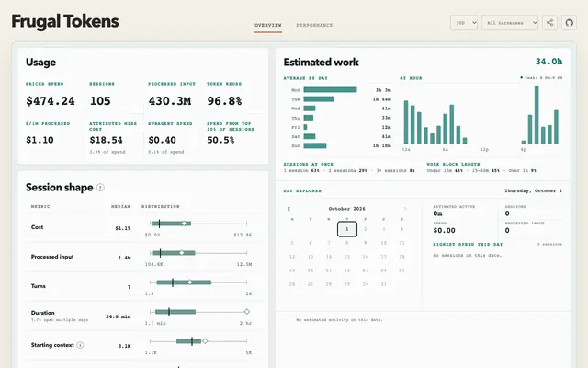Click the Sessions at once label
The image size is (588, 368).
[x=309, y=165]
